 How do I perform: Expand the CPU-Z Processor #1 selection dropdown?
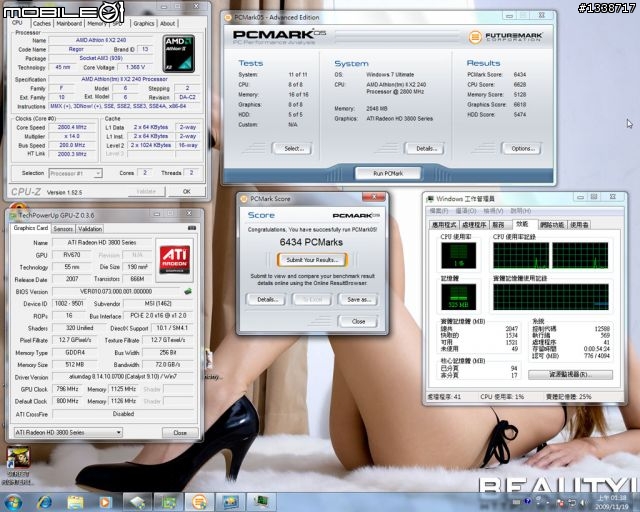coord(75,174)
